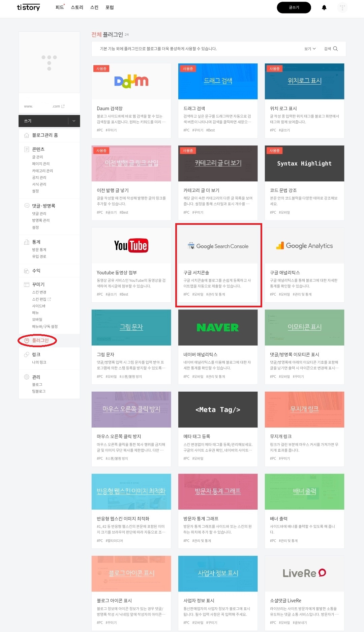Open the 보기 filter dropdown
Viewport: 364px width, 632px height.
[310, 49]
